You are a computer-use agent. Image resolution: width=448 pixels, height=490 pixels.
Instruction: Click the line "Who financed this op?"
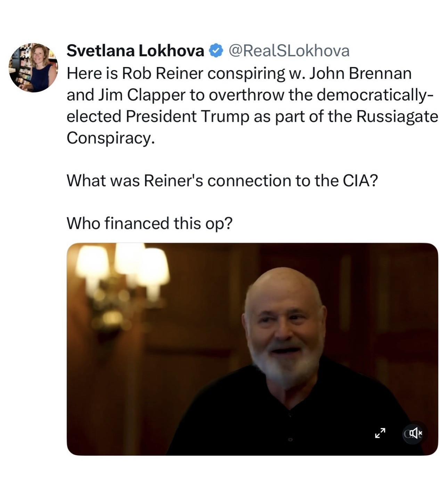click(x=149, y=223)
